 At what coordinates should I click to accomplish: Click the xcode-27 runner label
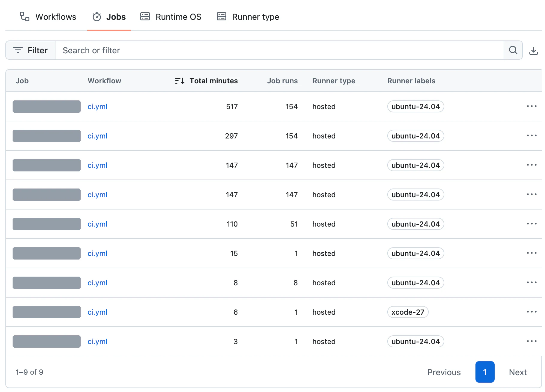click(408, 312)
